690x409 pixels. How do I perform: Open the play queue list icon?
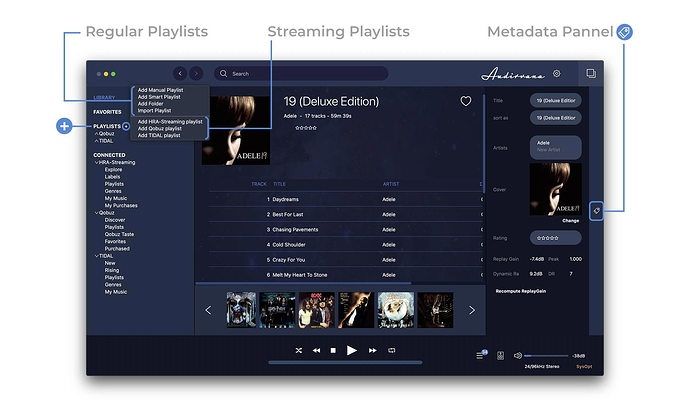click(x=481, y=354)
